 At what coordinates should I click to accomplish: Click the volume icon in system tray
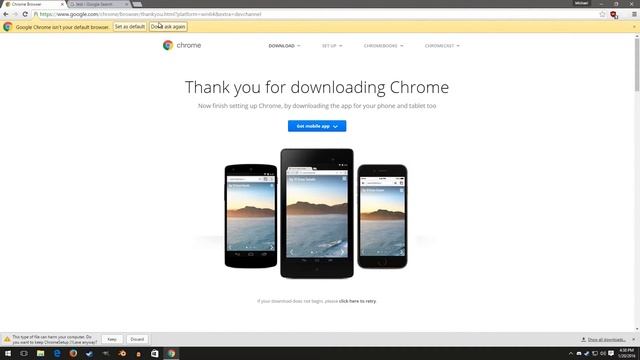pos(603,353)
